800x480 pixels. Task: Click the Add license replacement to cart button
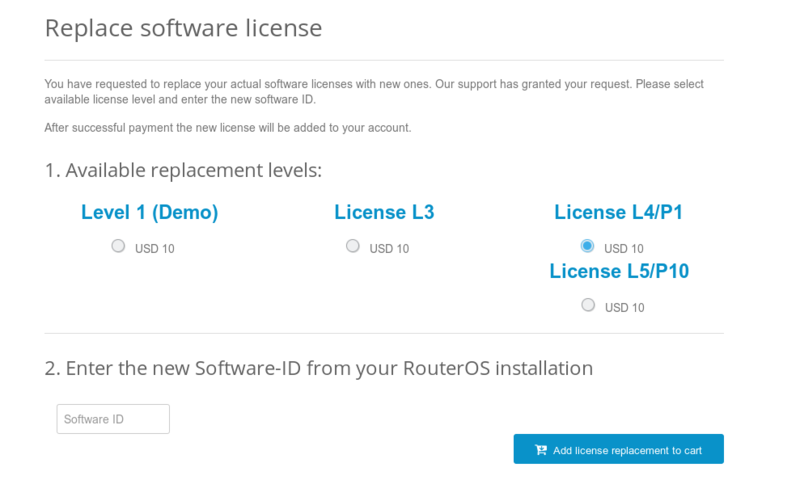pos(618,449)
